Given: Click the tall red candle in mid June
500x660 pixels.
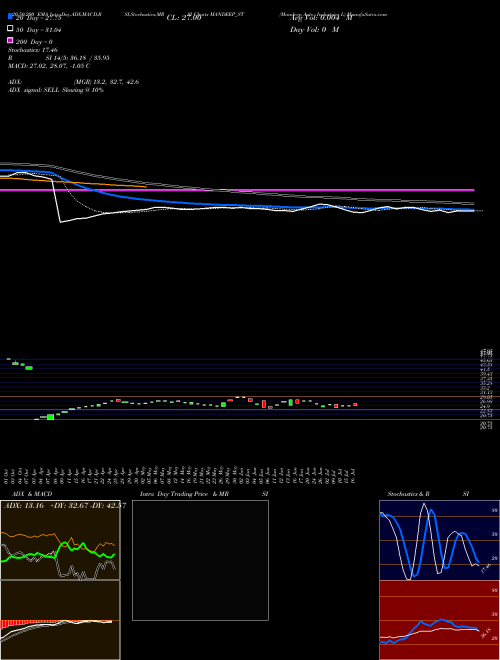Looking at the screenshot, I should click(264, 404).
